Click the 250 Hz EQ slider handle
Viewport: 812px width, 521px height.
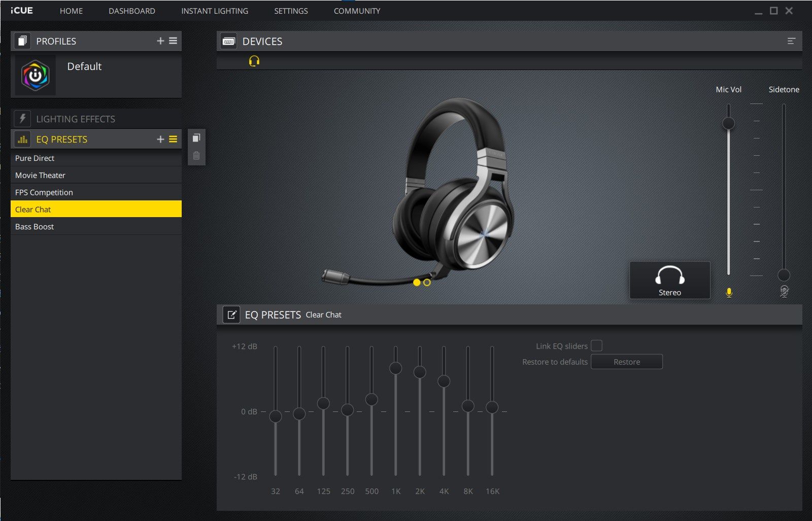[x=347, y=409]
